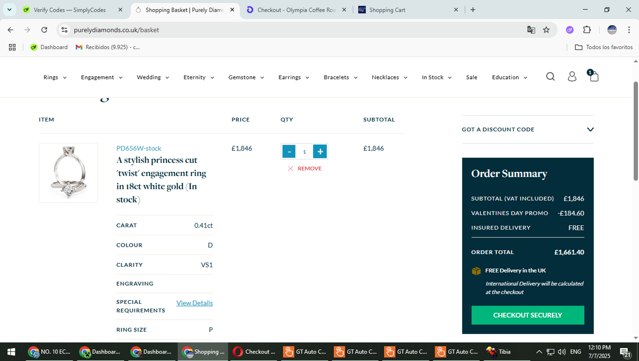Open the Education menu
Screen dimensions: 639x361
point(509,77)
